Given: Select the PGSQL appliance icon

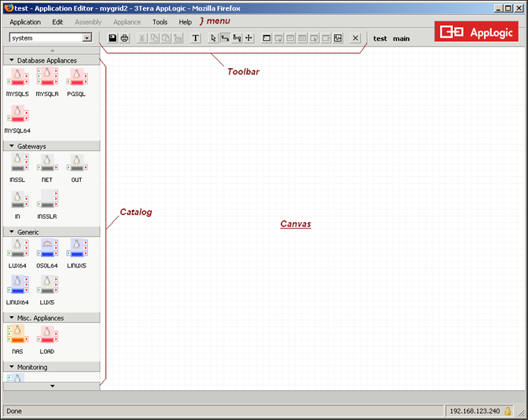Looking at the screenshot, I should 77,77.
